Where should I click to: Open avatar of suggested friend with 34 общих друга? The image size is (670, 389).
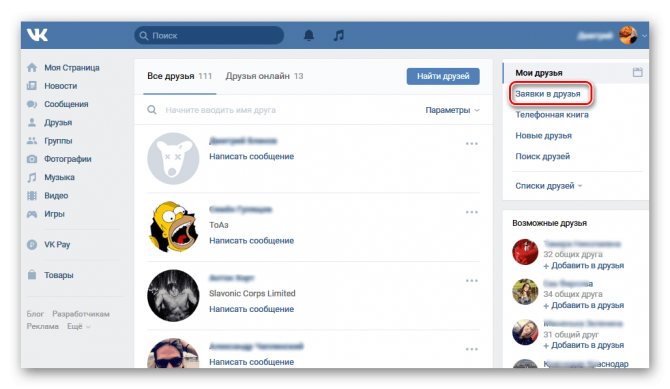(x=525, y=292)
